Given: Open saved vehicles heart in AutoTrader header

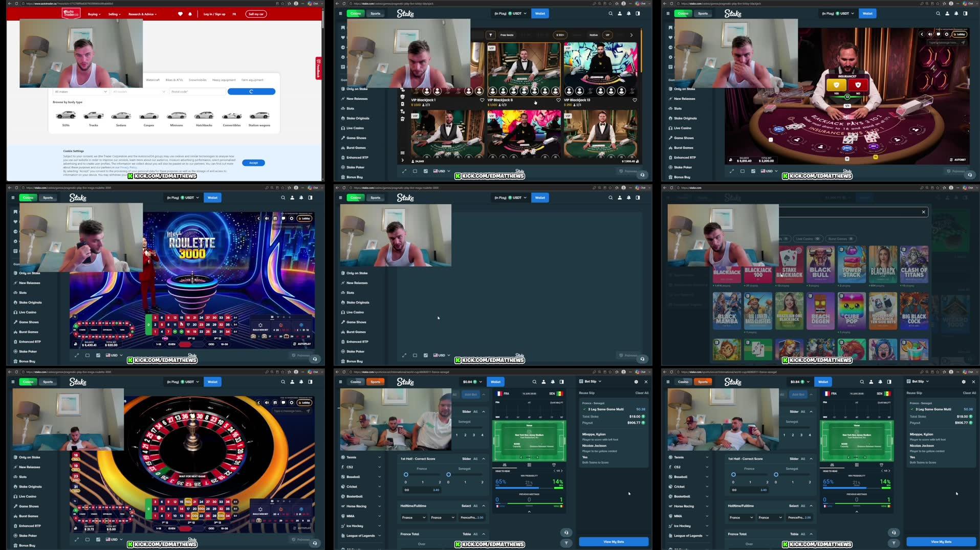Looking at the screenshot, I should 180,14.
